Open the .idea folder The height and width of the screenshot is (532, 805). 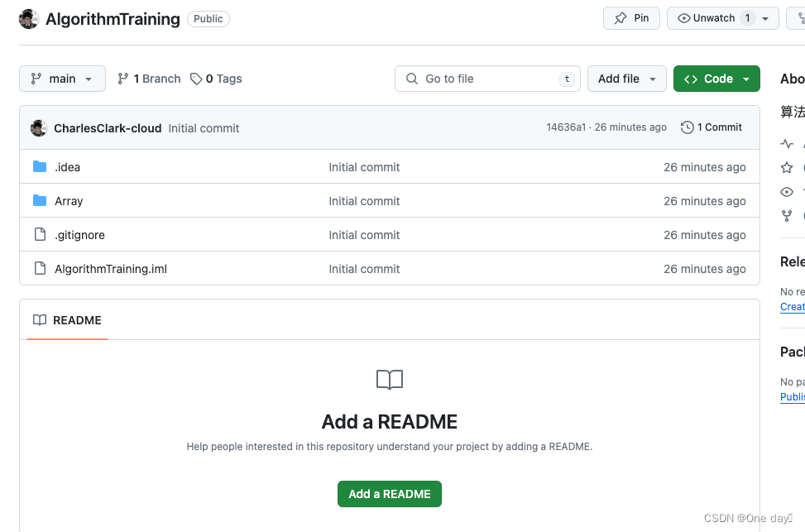67,167
